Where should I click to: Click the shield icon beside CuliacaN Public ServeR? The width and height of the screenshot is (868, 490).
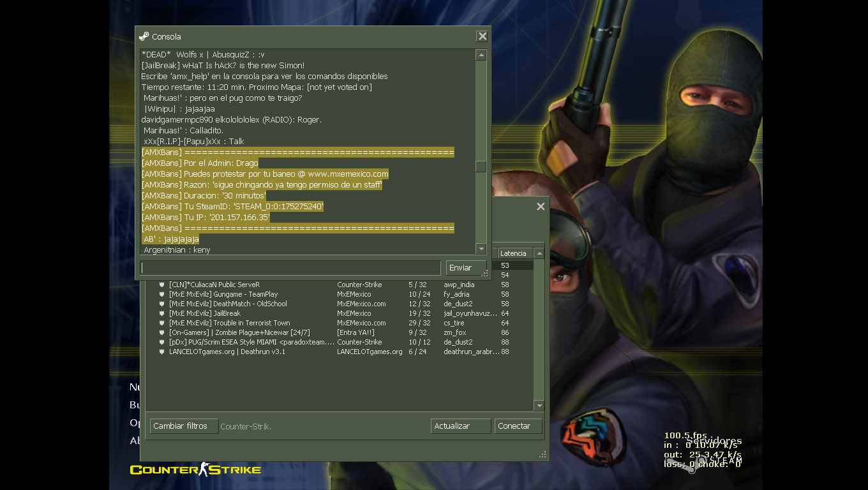(x=162, y=285)
